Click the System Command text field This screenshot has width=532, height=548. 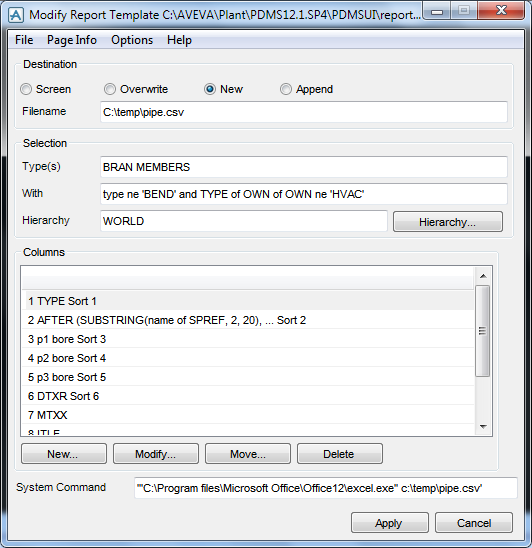[x=325, y=488]
